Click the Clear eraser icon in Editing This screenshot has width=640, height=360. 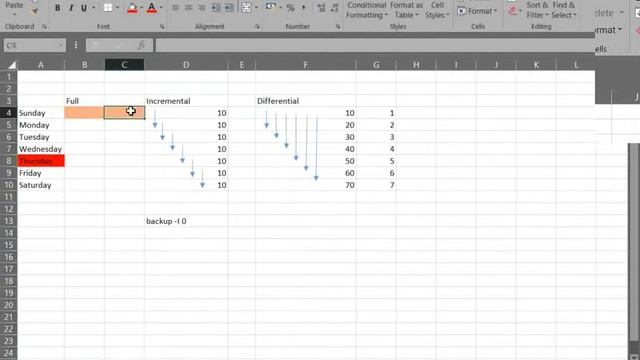pos(513,11)
